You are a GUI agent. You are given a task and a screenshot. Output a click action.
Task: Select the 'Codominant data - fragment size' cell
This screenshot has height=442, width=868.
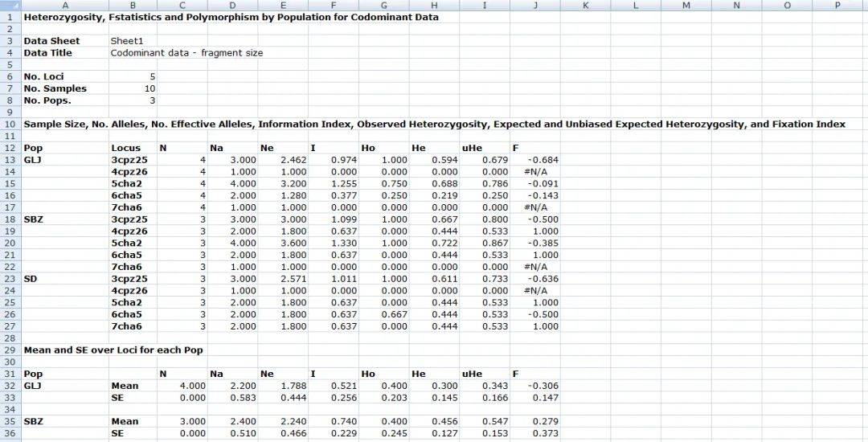(x=186, y=53)
